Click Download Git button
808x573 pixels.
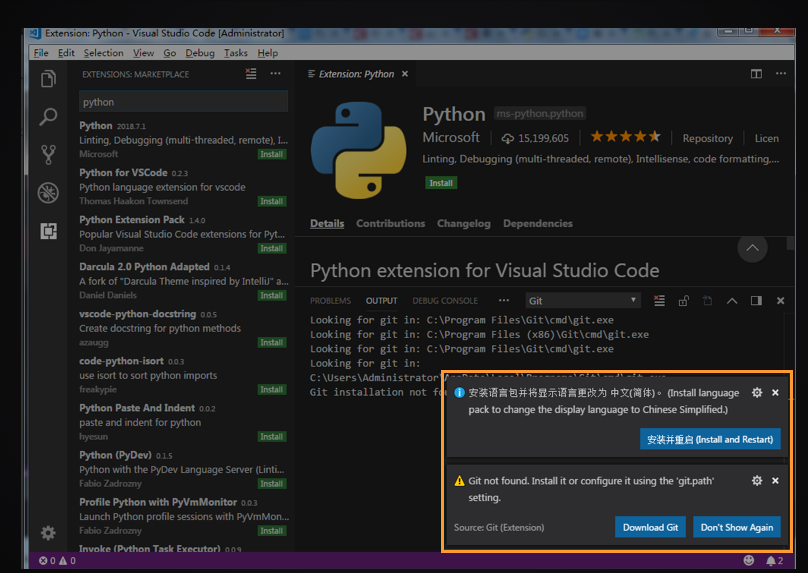650,527
